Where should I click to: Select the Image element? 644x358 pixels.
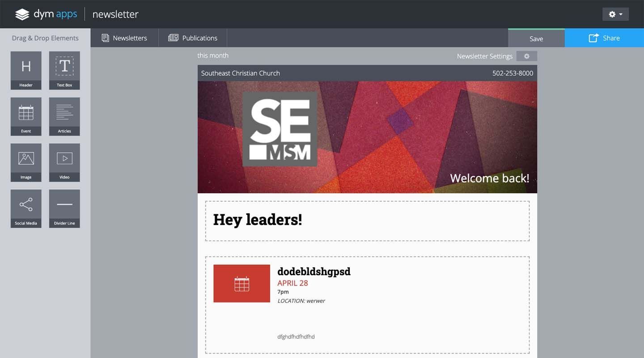coord(26,163)
